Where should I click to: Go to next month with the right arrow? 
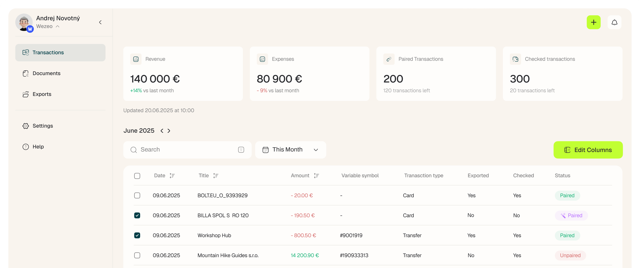(169, 131)
